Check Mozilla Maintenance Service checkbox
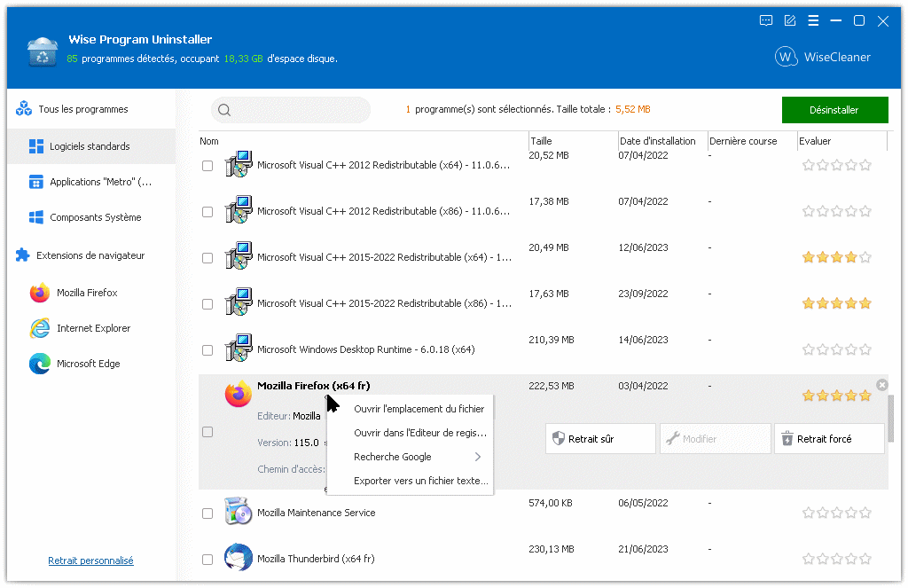 (x=207, y=514)
